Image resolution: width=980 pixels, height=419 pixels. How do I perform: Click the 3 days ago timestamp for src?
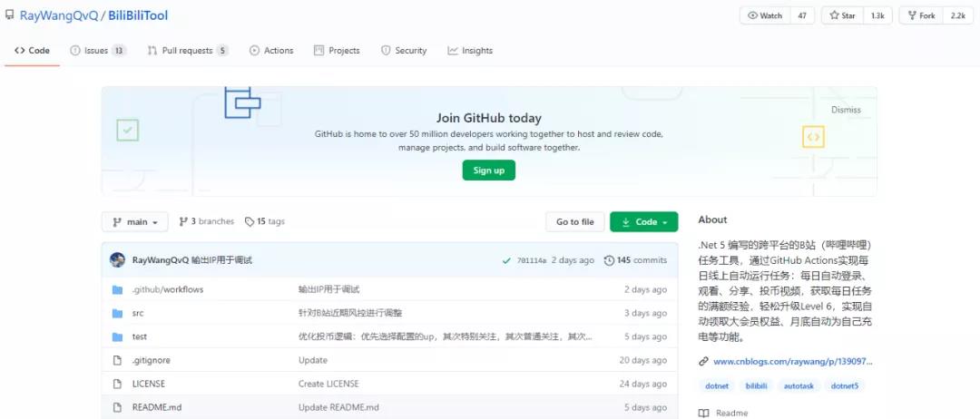(646, 314)
